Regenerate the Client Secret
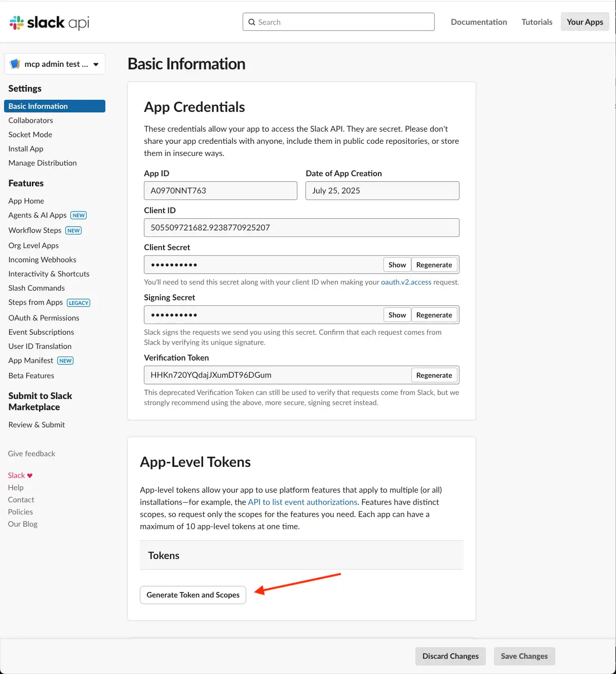 point(434,265)
